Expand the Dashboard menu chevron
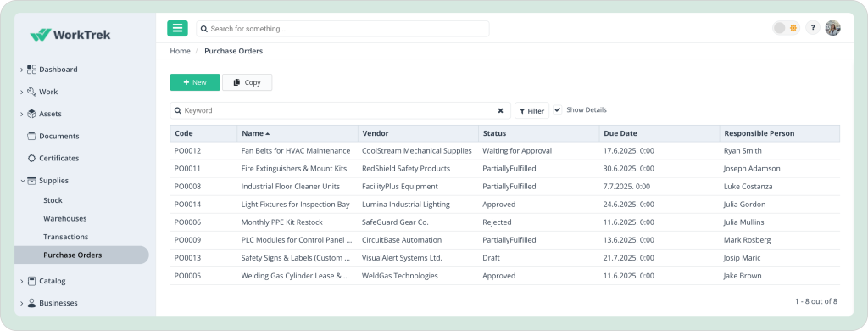The image size is (868, 331). 21,70
